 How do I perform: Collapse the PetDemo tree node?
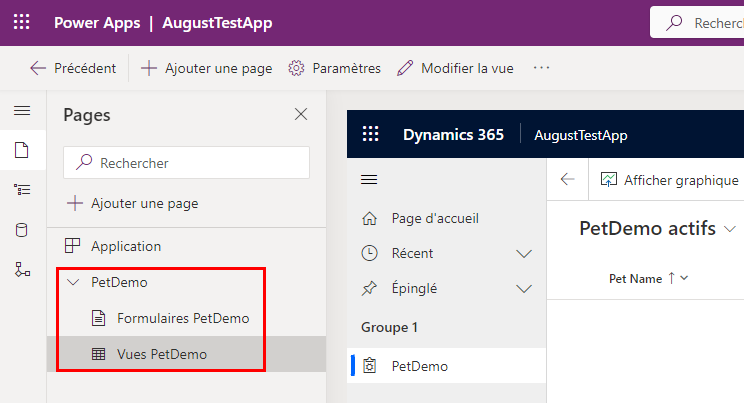click(x=73, y=282)
